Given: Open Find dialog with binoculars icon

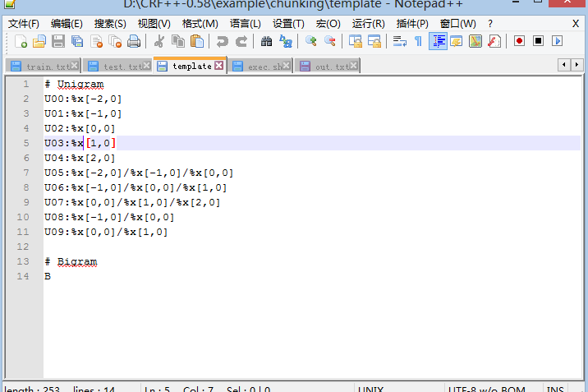Looking at the screenshot, I should coord(267,41).
